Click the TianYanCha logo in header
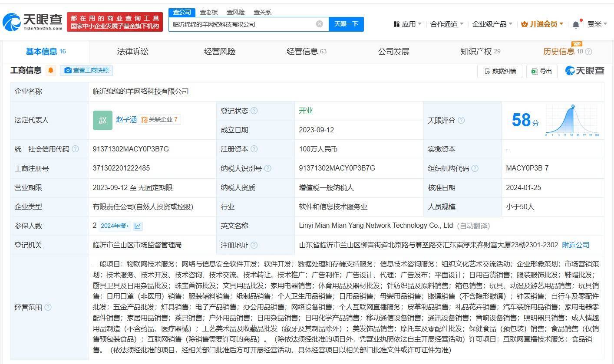Viewport: 614px width, 364px height. [33, 22]
